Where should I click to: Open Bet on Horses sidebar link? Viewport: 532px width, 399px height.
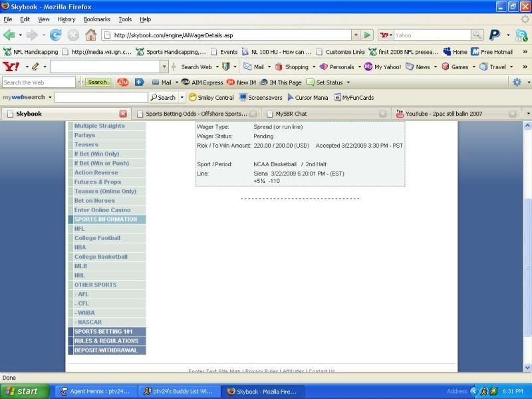[x=94, y=201]
